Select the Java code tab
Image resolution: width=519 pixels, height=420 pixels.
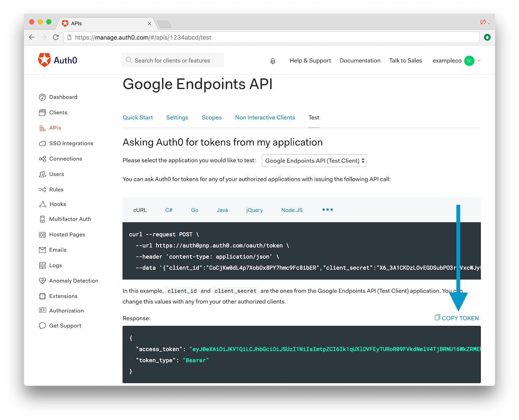222,210
